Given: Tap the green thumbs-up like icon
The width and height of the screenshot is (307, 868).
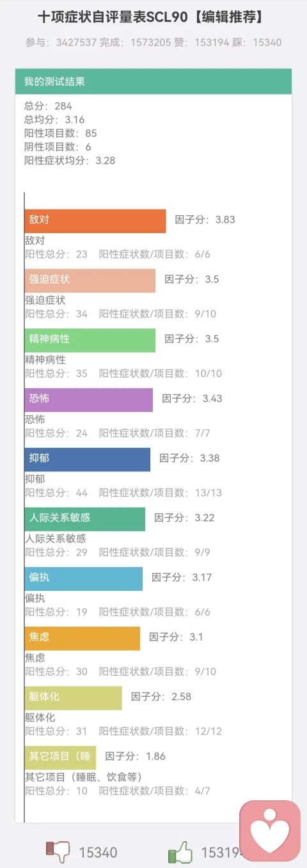Looking at the screenshot, I should coord(180,851).
